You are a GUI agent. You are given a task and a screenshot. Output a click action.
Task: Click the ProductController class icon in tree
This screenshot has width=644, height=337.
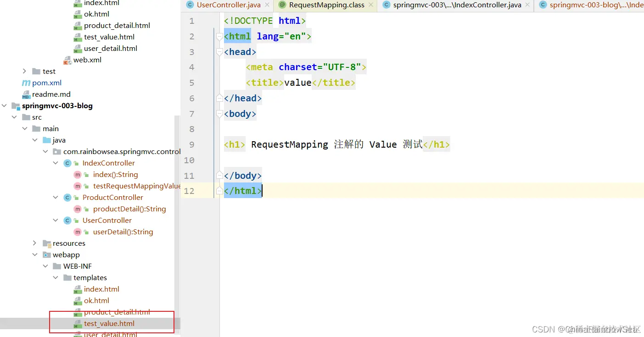click(67, 197)
